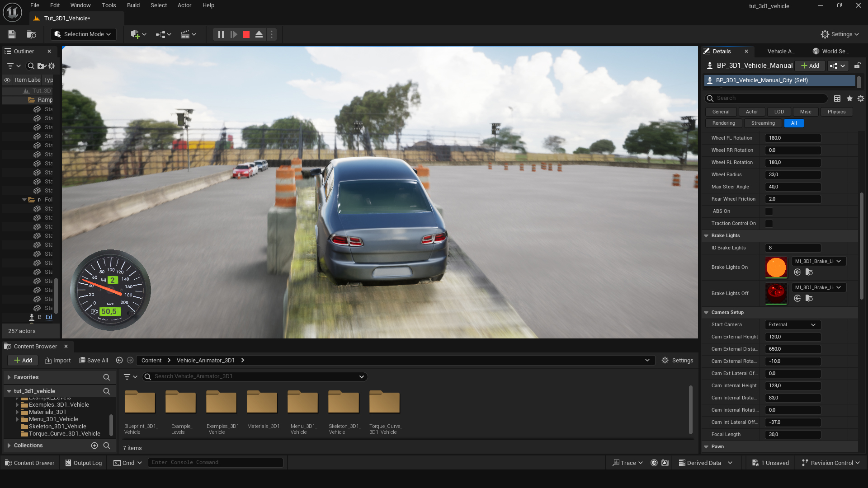The image size is (868, 488).
Task: Toggle favorites star in Details panel
Action: pos(849,99)
